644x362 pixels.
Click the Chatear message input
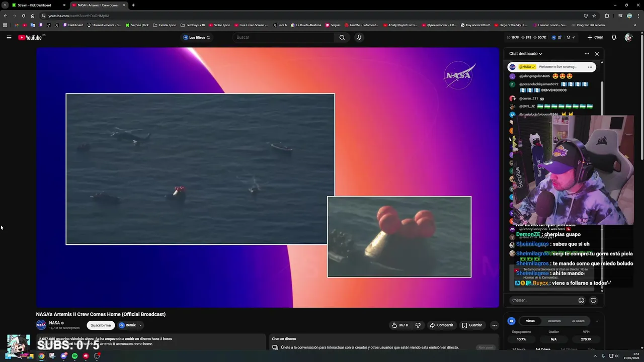coord(542,300)
